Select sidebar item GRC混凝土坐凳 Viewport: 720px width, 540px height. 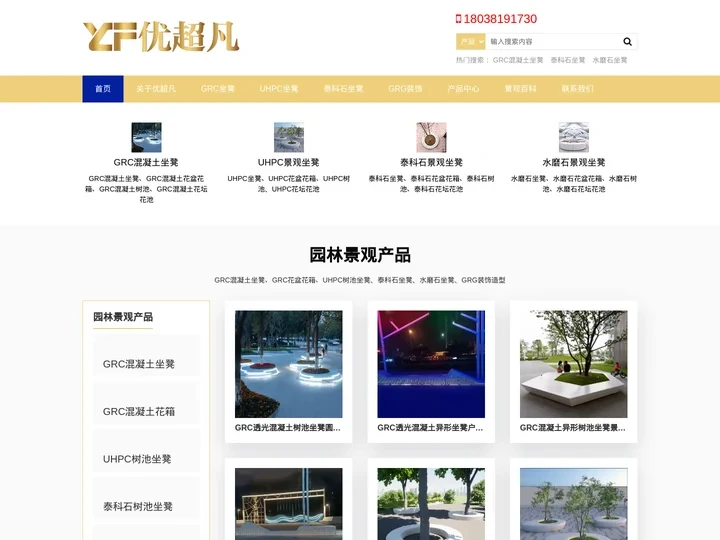pyautogui.click(x=146, y=357)
